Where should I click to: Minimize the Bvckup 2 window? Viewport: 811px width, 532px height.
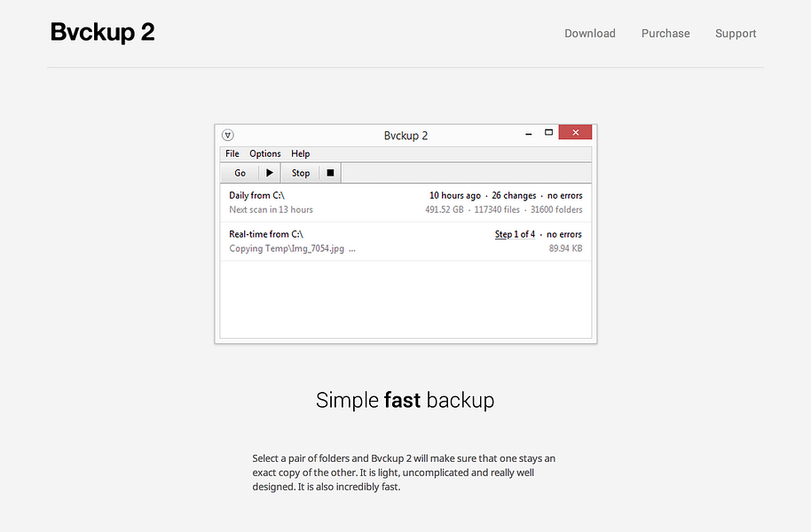[529, 133]
